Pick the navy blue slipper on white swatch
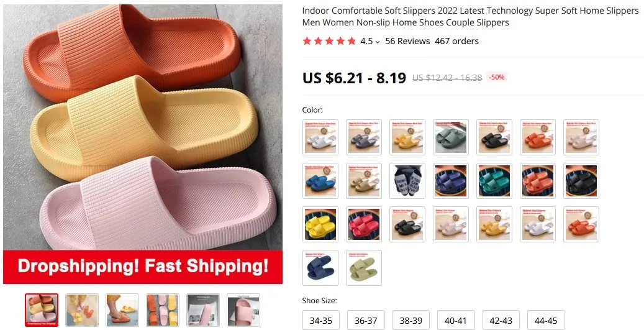The image size is (644, 330). 320,268
